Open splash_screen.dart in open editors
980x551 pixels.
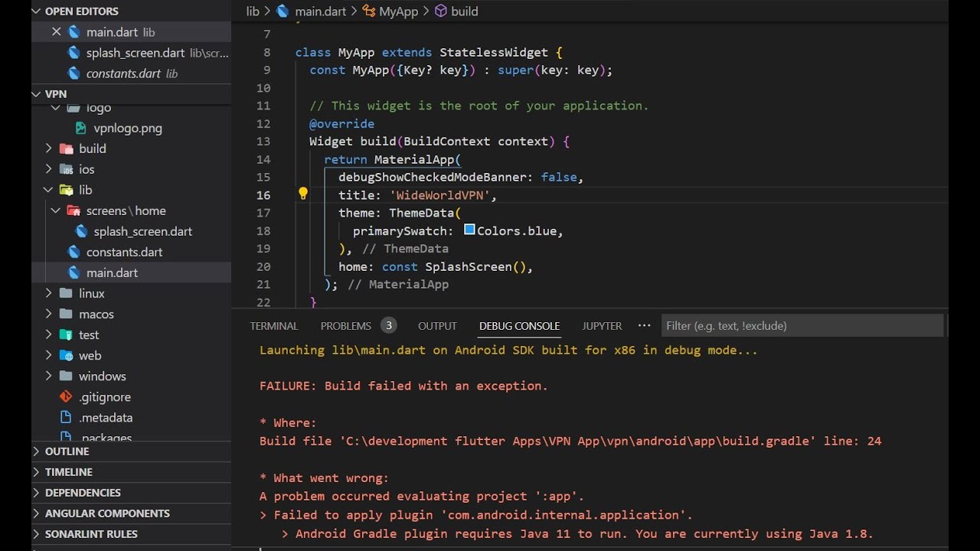point(135,53)
